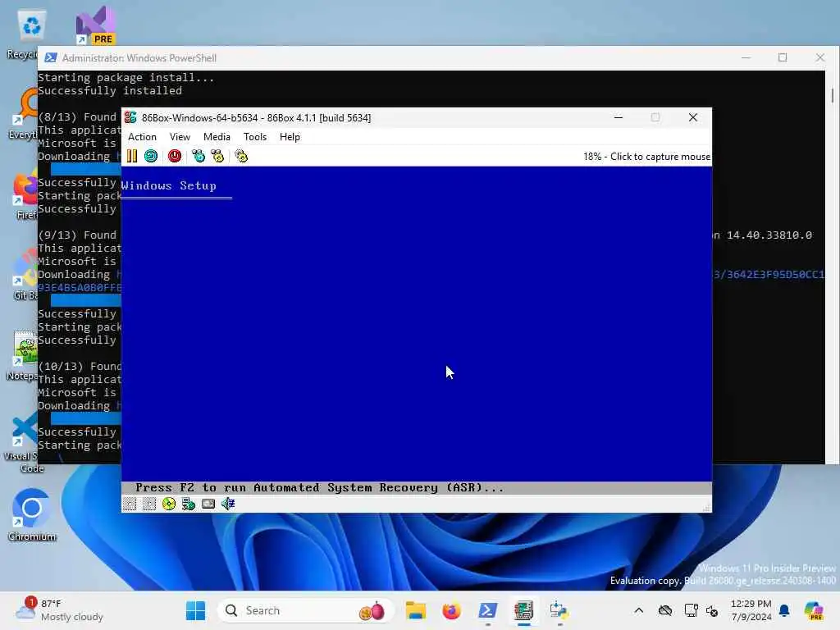Send Ctrl+Alt+Del using the cyan keys icon
Screen dimensions: 840x630
199,156
